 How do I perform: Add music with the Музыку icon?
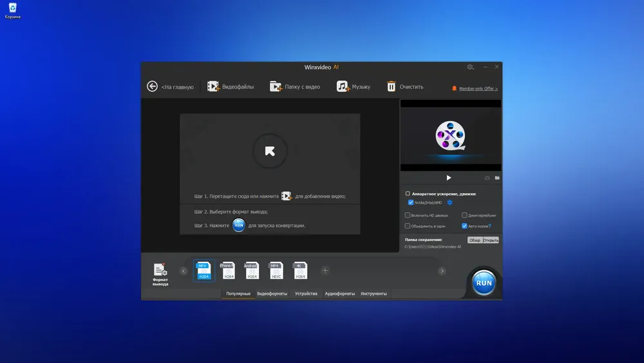click(343, 86)
